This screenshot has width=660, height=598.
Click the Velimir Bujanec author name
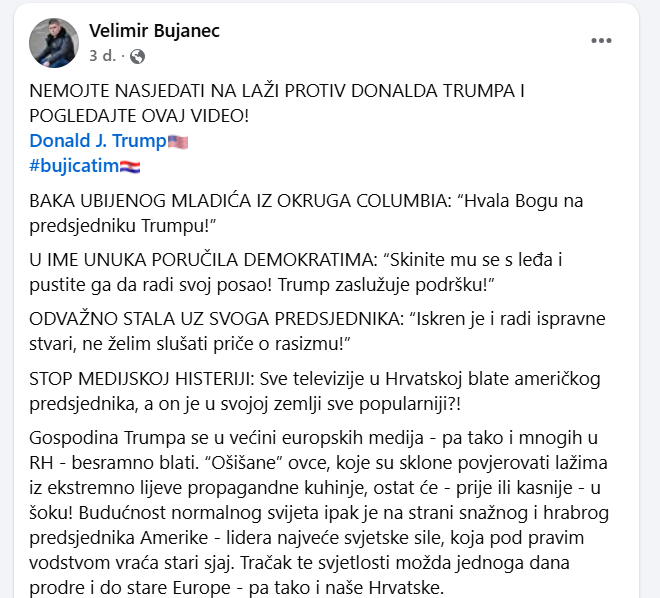pyautogui.click(x=154, y=31)
